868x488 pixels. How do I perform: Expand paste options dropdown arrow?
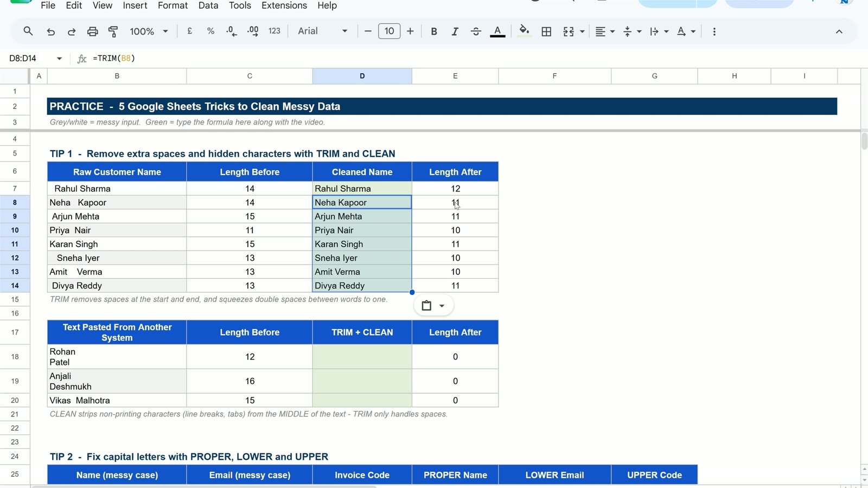pos(442,306)
